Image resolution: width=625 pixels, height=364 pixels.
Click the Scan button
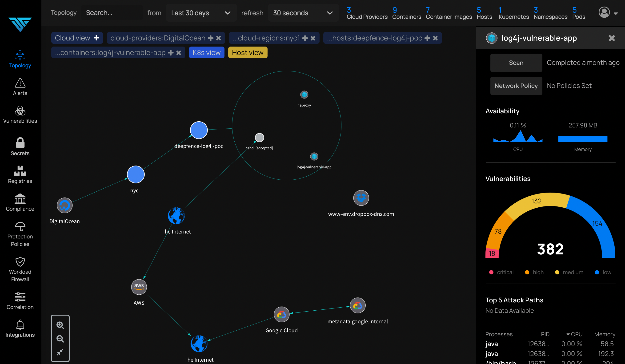[x=516, y=63]
